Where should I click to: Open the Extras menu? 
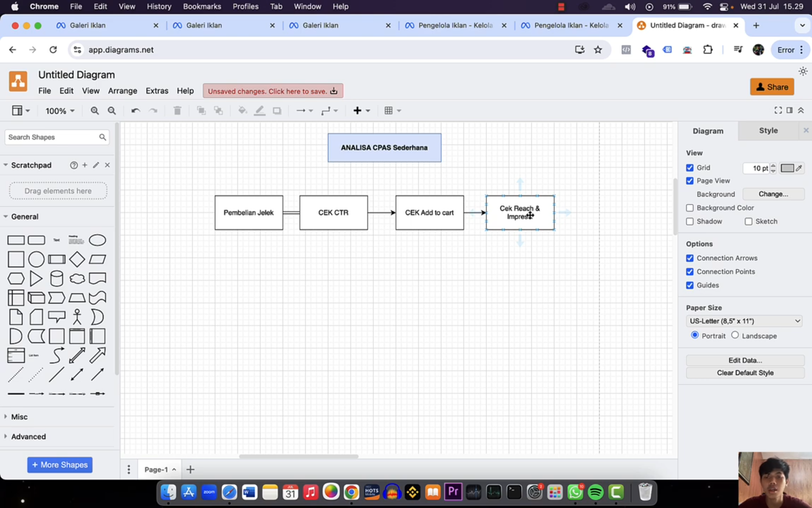pyautogui.click(x=157, y=90)
